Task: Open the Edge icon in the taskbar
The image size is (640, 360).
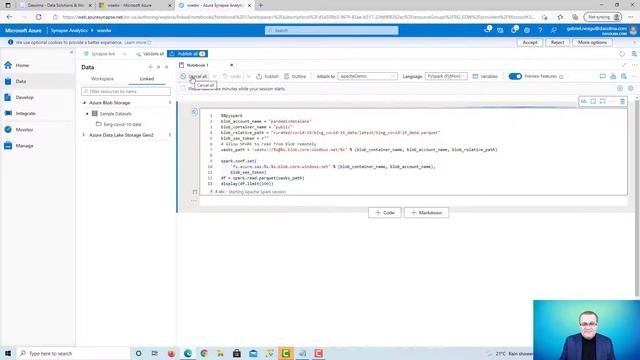Action: click(188, 353)
